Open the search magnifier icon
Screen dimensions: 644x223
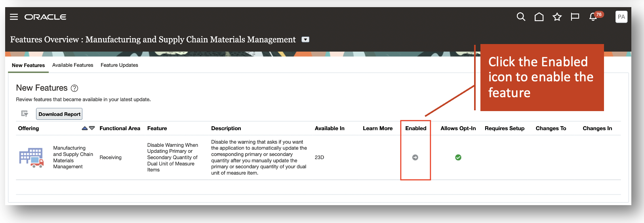tap(521, 17)
